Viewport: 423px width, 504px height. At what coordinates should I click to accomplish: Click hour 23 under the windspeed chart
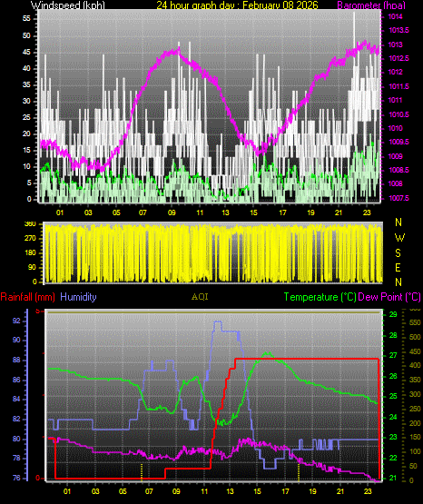pyautogui.click(x=367, y=212)
